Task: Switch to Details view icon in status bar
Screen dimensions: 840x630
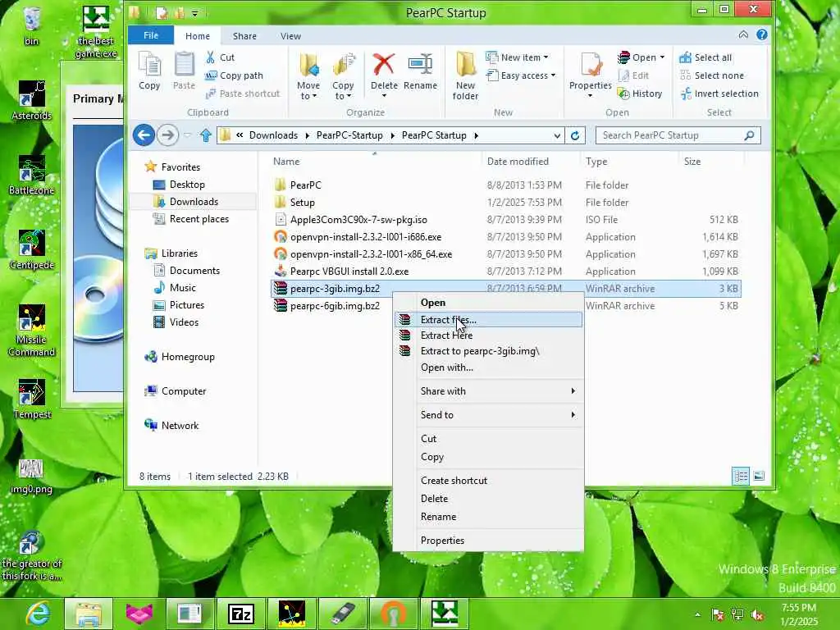Action: [x=741, y=476]
